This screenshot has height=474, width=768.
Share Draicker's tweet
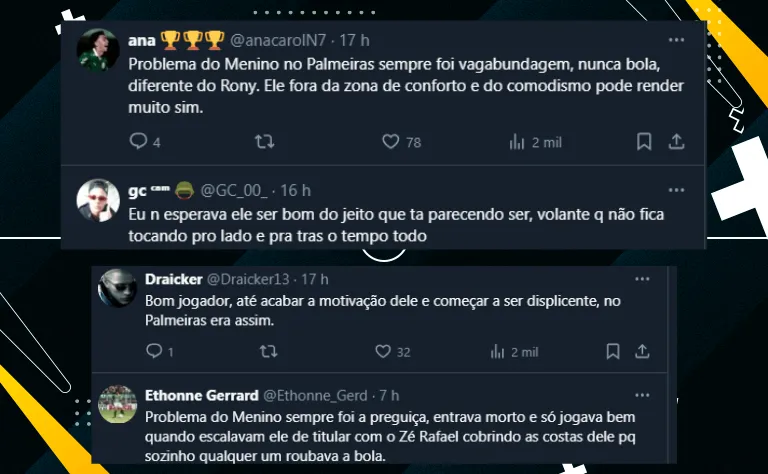[x=644, y=351]
